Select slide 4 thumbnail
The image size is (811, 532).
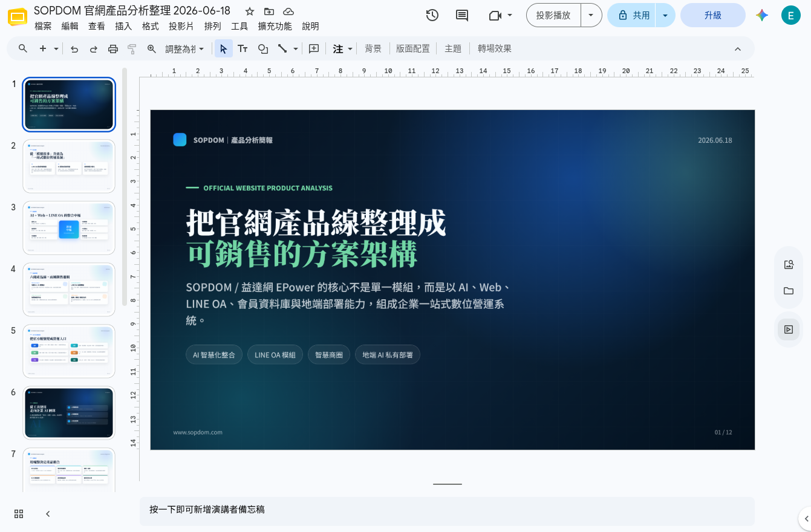pos(69,290)
